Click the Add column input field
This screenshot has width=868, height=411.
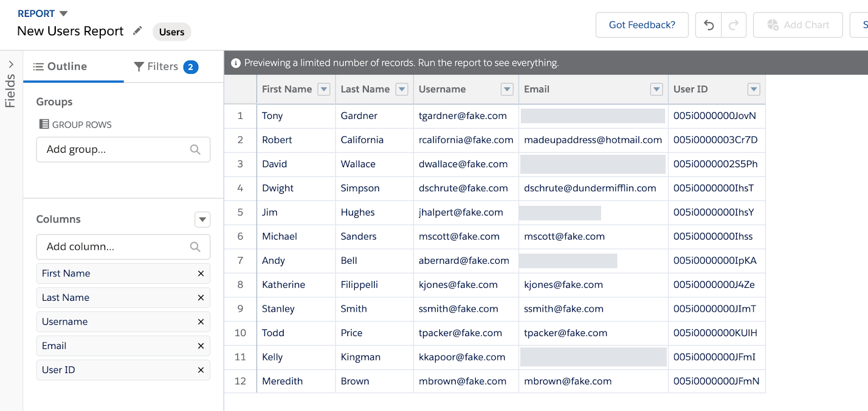coord(123,247)
